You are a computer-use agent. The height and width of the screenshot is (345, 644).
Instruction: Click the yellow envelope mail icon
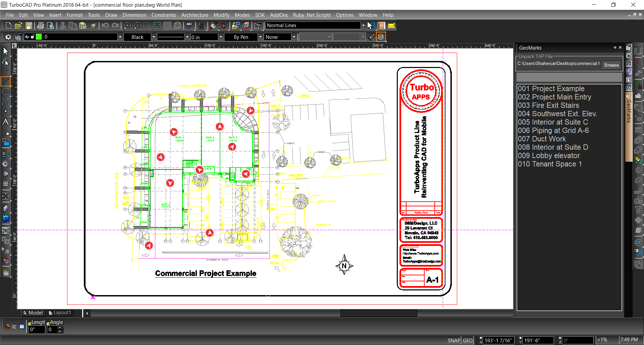(391, 25)
